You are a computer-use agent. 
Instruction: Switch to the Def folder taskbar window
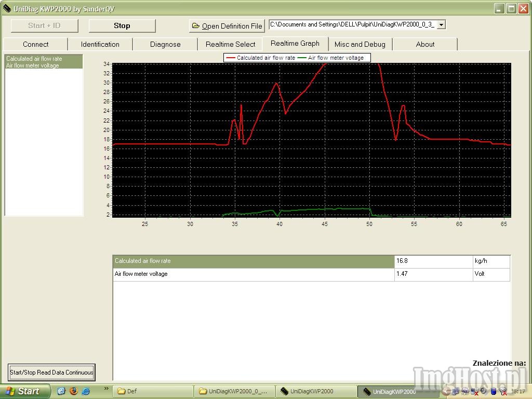(x=153, y=391)
